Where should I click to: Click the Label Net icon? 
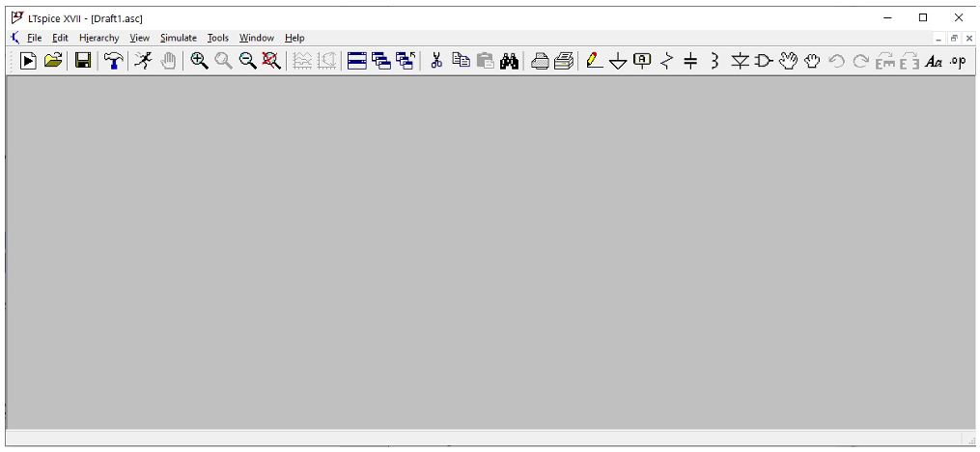coord(642,61)
